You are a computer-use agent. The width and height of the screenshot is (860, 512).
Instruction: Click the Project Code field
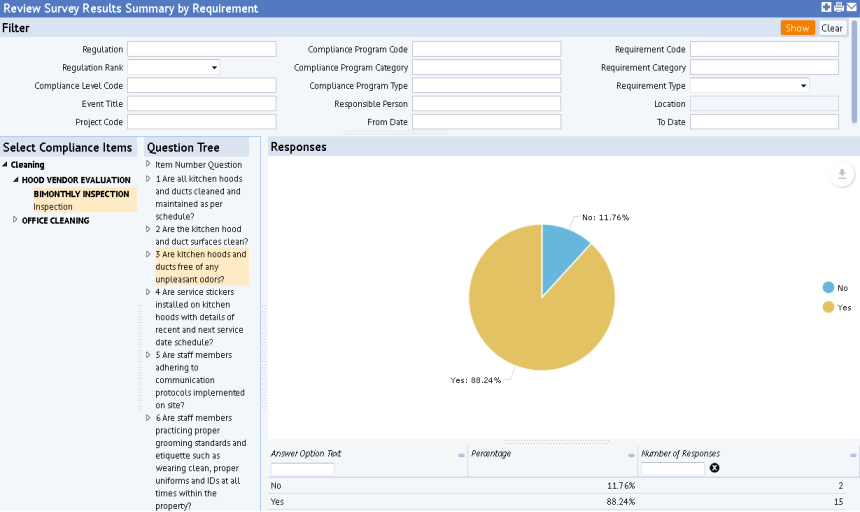(x=202, y=122)
